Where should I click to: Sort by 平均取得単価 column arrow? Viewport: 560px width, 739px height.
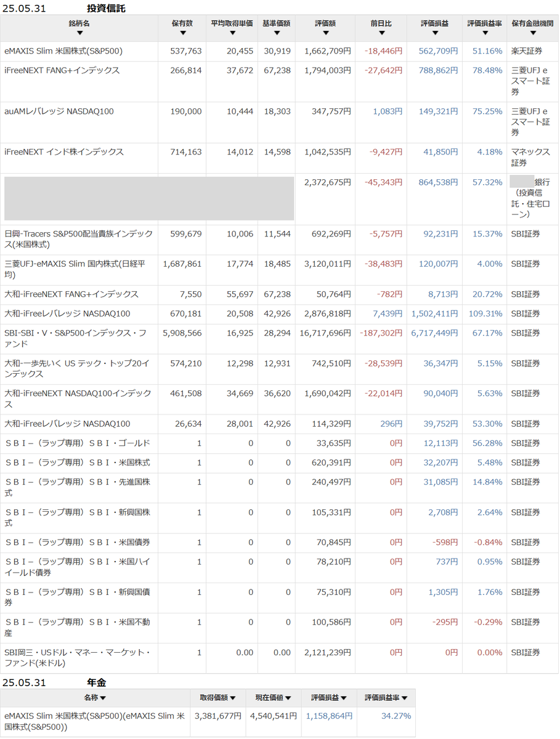232,33
